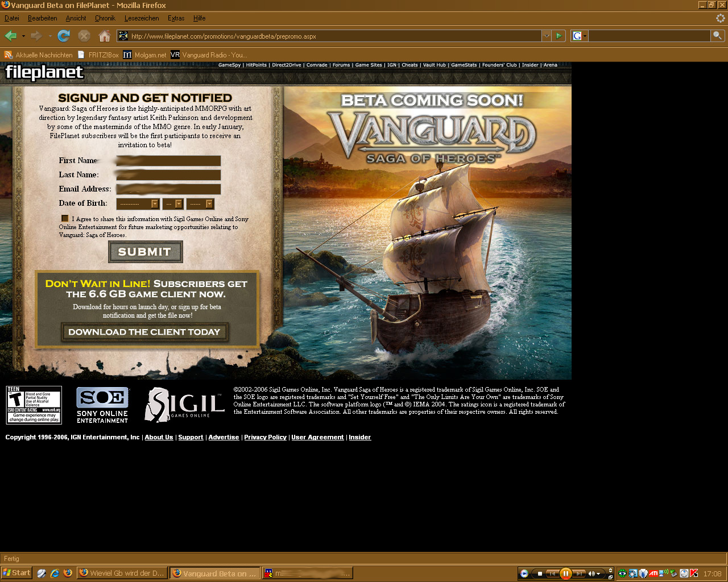Click the Home icon in the toolbar

(x=104, y=36)
